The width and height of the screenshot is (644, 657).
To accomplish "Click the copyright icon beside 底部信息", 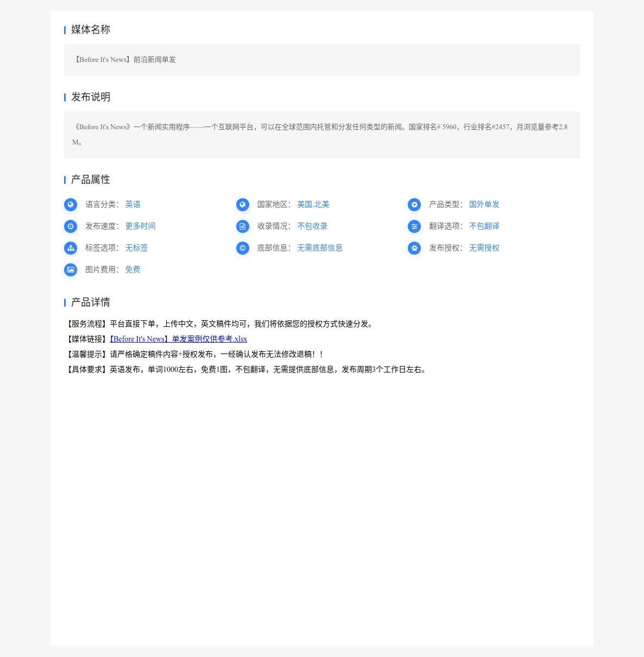I will 243,248.
